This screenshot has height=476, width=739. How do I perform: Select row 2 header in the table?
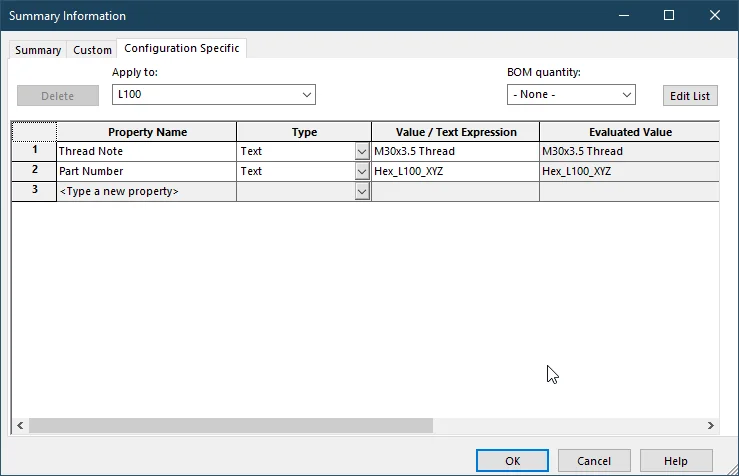(x=34, y=171)
